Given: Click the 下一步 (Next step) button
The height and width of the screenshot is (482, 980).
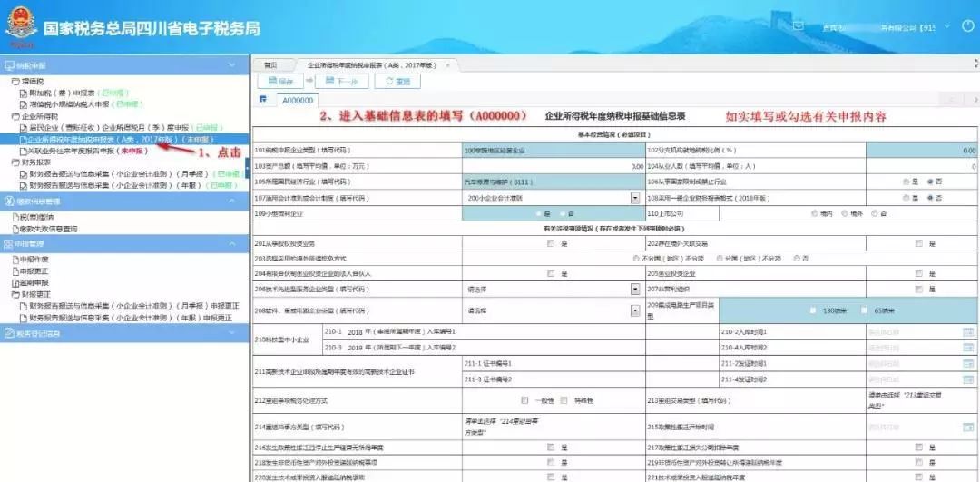Looking at the screenshot, I should pos(338,82).
